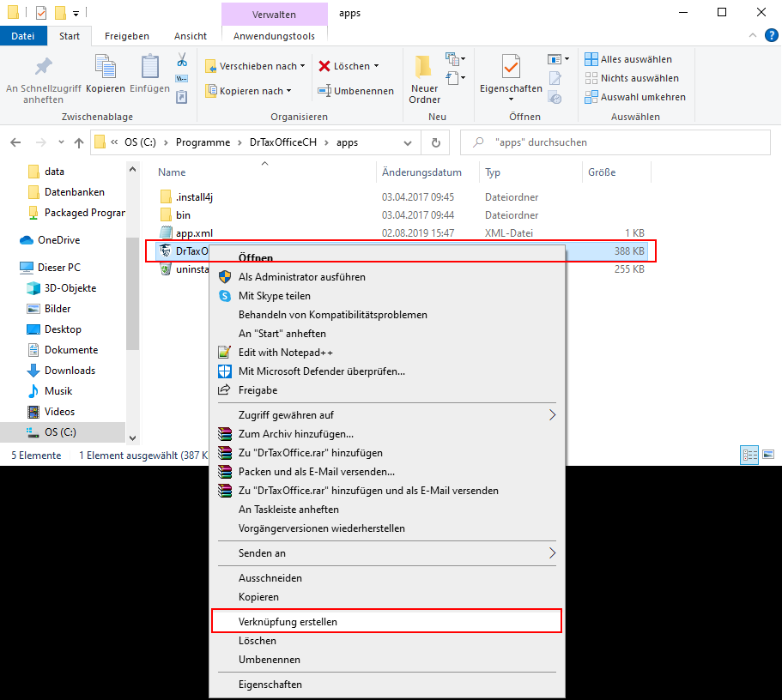
Task: Click the Kopieren icon in the ribbon
Action: coord(106,67)
